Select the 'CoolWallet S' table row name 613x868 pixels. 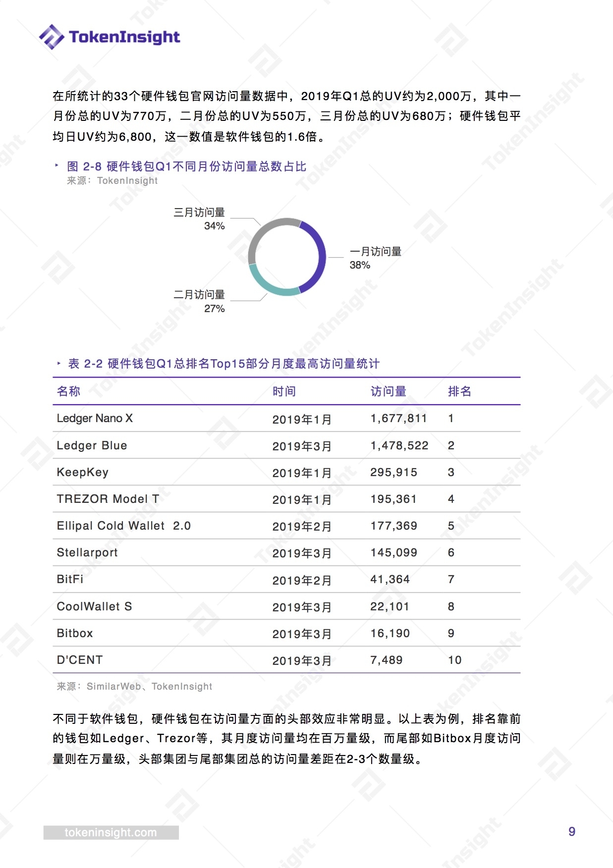tap(95, 606)
